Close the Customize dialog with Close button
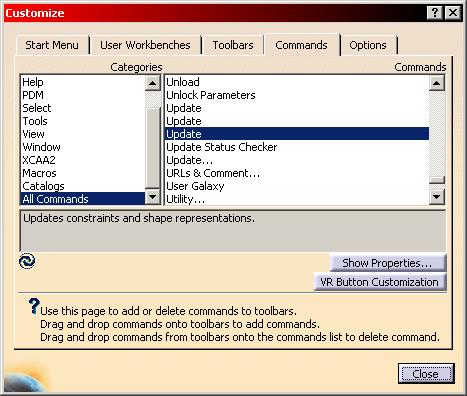 [426, 374]
